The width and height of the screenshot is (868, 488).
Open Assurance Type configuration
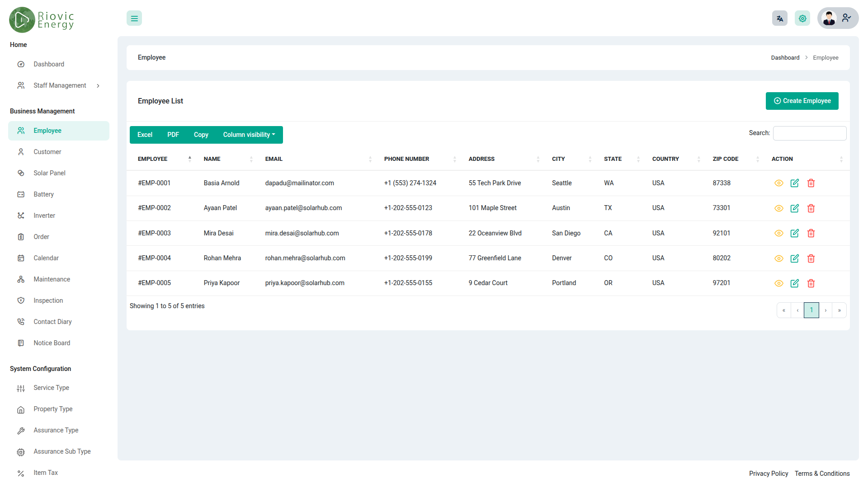point(59,430)
